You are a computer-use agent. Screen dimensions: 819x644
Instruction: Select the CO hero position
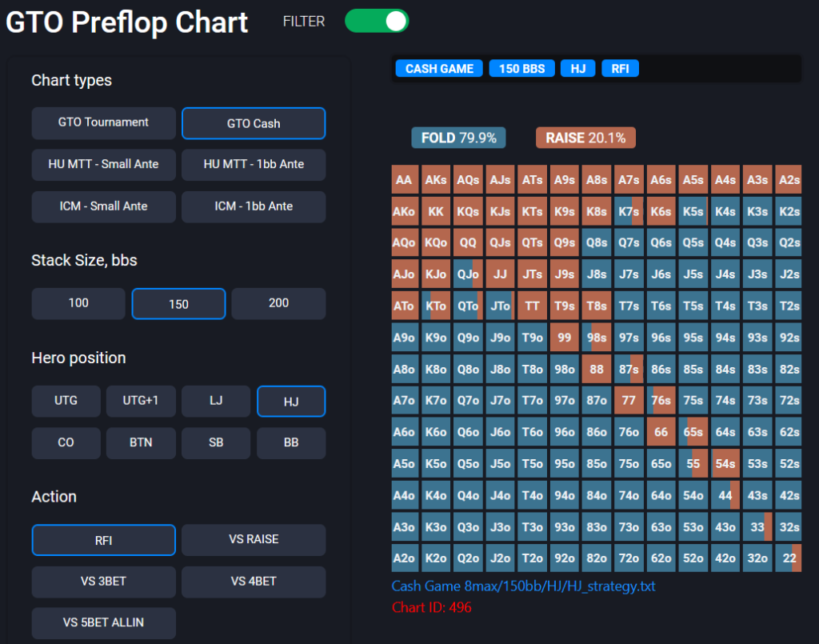point(66,442)
